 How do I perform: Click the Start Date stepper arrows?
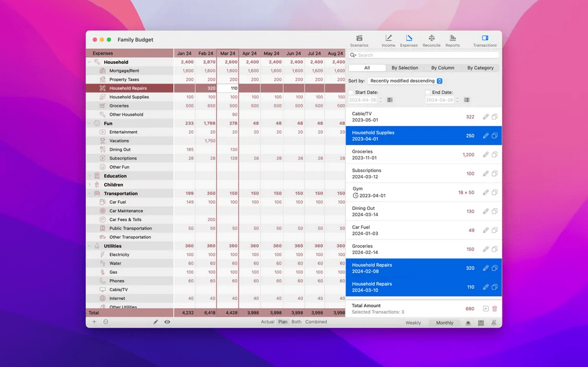click(380, 100)
